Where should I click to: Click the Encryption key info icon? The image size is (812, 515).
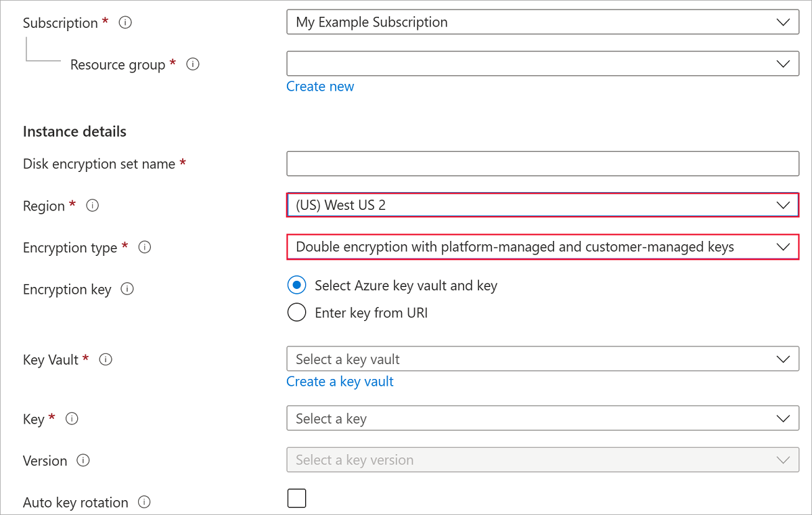(x=127, y=289)
